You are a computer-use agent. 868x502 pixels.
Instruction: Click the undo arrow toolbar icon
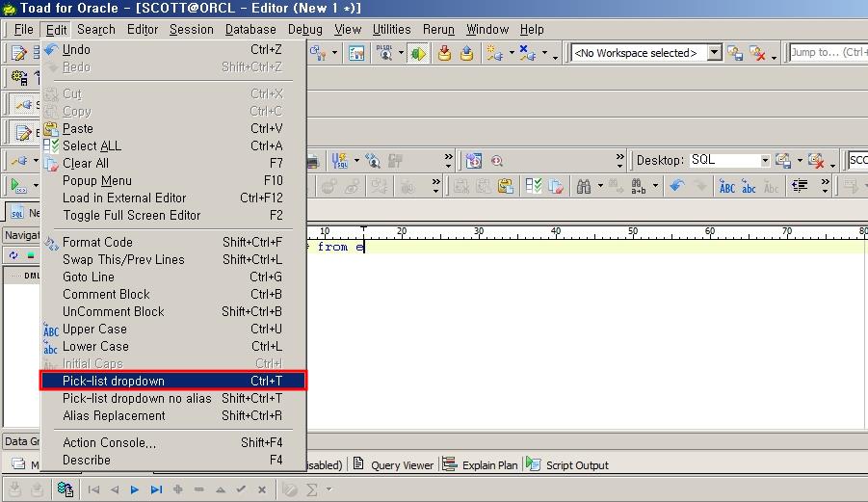coord(676,186)
